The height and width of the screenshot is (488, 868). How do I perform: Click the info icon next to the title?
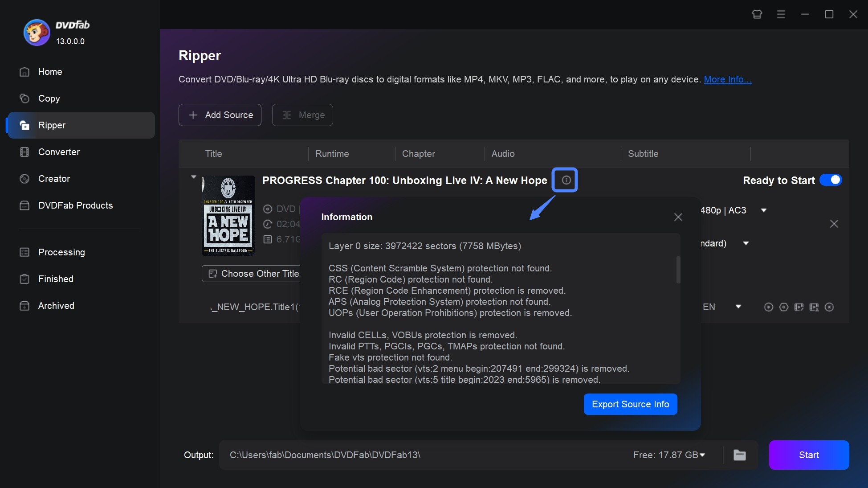point(565,180)
